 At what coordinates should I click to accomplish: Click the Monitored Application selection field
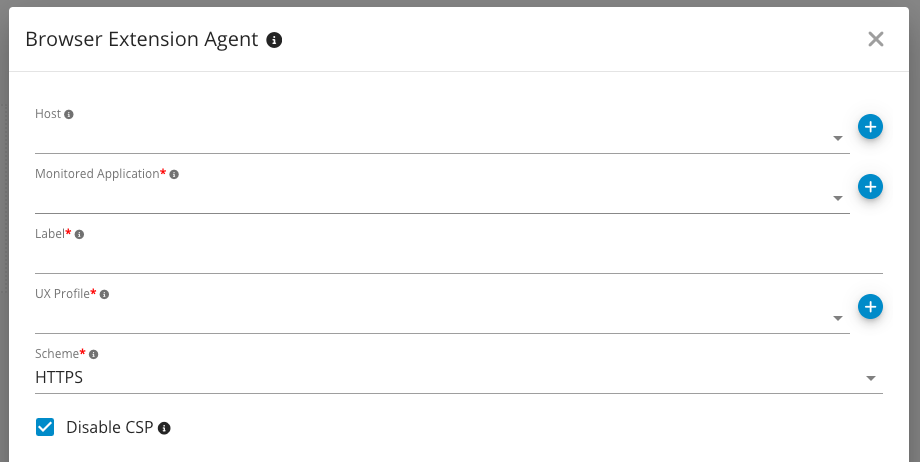coord(430,199)
